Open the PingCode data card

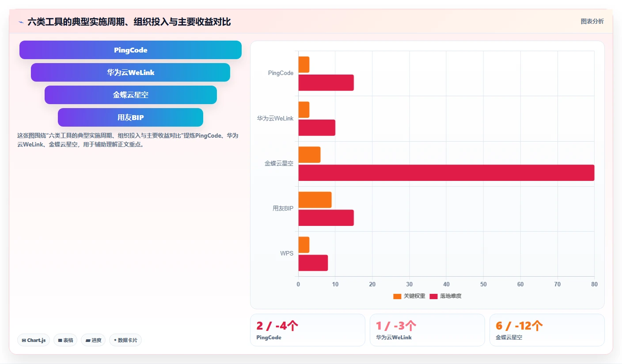[x=307, y=330]
